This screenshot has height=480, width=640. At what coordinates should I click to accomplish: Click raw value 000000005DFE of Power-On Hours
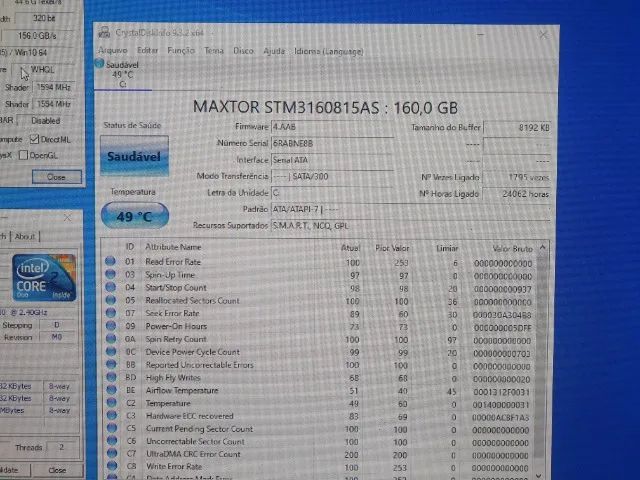pyautogui.click(x=502, y=328)
